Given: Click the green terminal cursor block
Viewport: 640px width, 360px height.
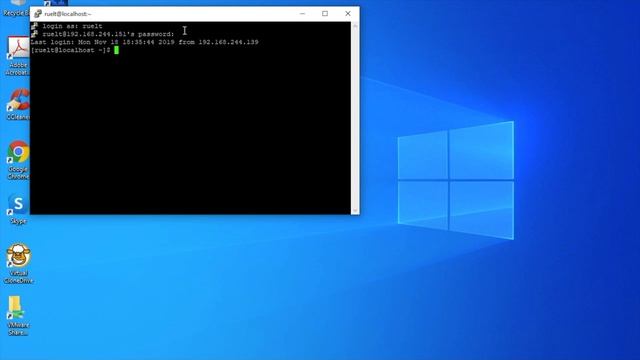Looking at the screenshot, I should 116,50.
